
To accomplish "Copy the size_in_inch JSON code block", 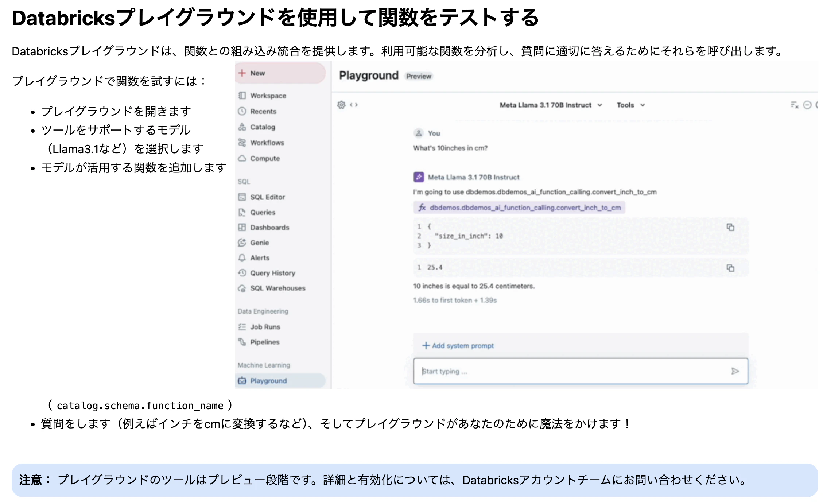I will coord(730,227).
